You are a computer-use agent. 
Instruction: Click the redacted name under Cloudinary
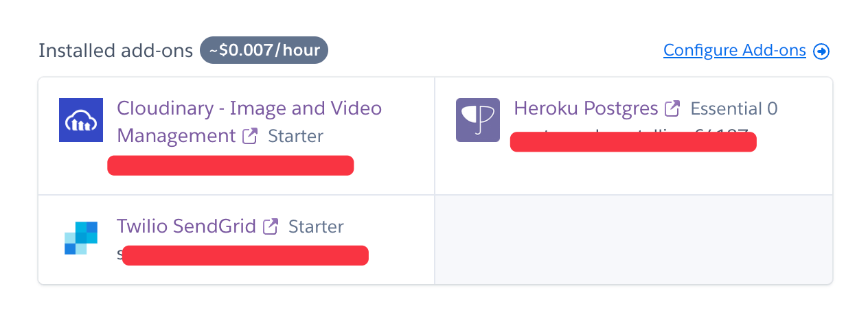pyautogui.click(x=231, y=165)
